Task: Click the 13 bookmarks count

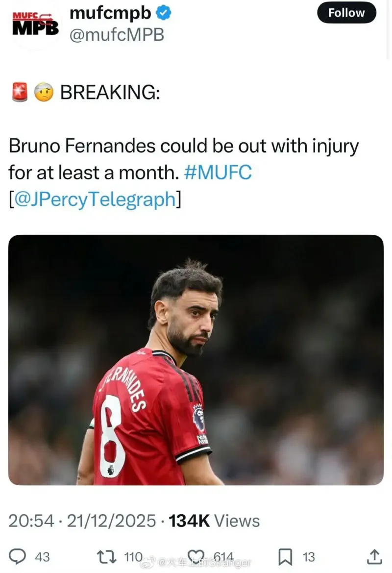Action: pyautogui.click(x=309, y=557)
